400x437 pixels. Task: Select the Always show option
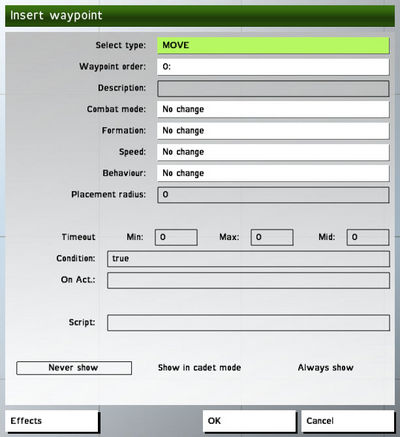point(326,368)
